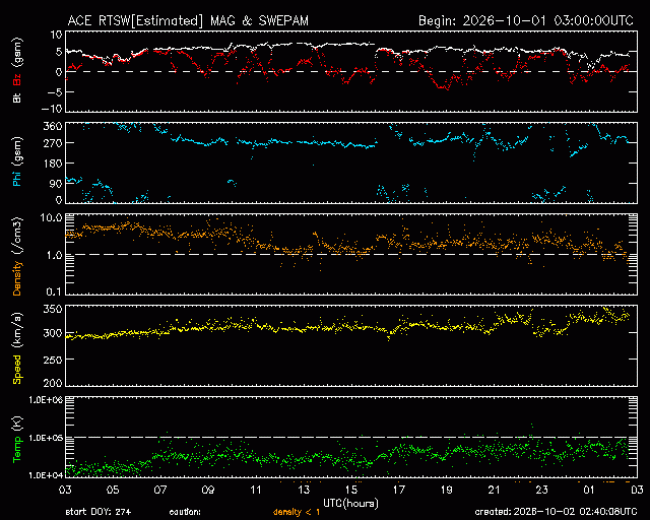Click the '17' hour tick label
Viewport: 650px width, 520px height.
click(399, 490)
